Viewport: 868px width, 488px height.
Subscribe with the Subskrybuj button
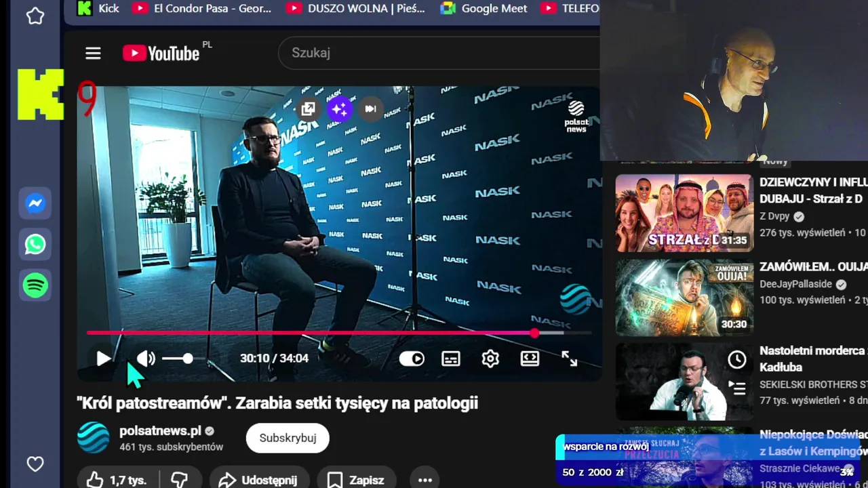[x=288, y=438]
